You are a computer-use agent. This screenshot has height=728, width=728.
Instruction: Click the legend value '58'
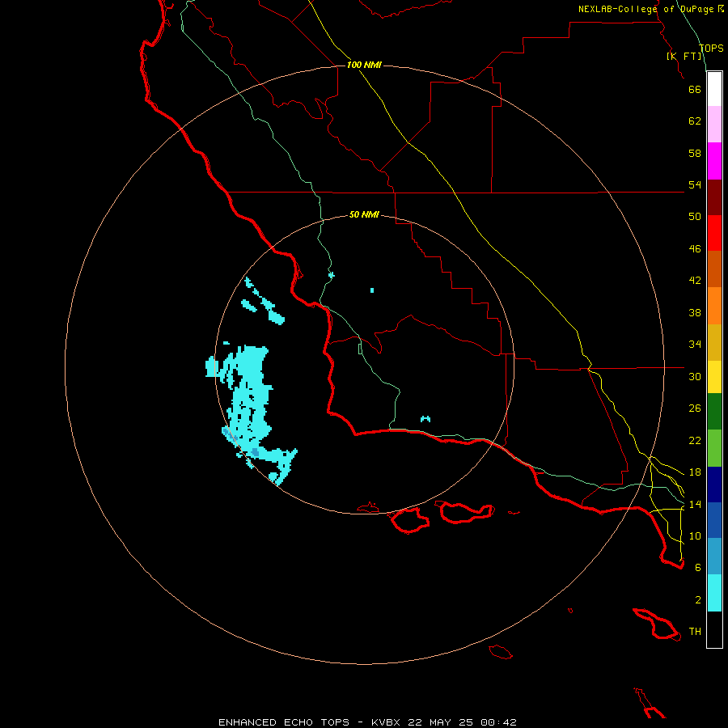coord(695,153)
